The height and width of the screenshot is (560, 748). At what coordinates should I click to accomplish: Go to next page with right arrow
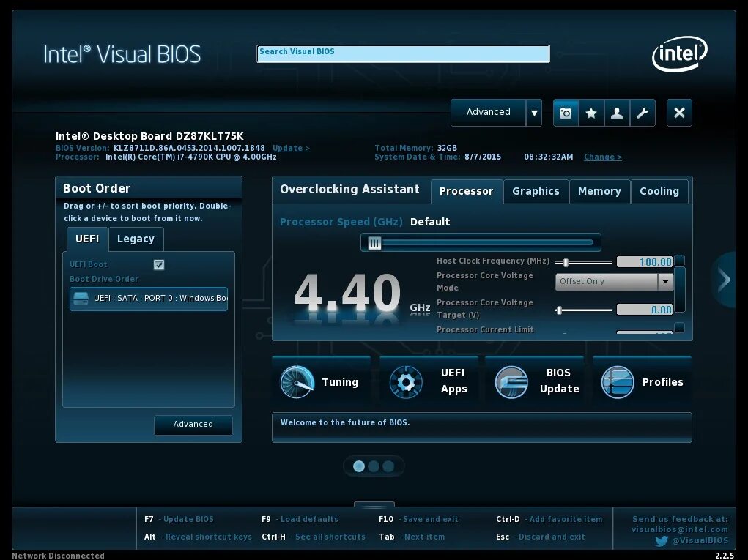coord(725,280)
